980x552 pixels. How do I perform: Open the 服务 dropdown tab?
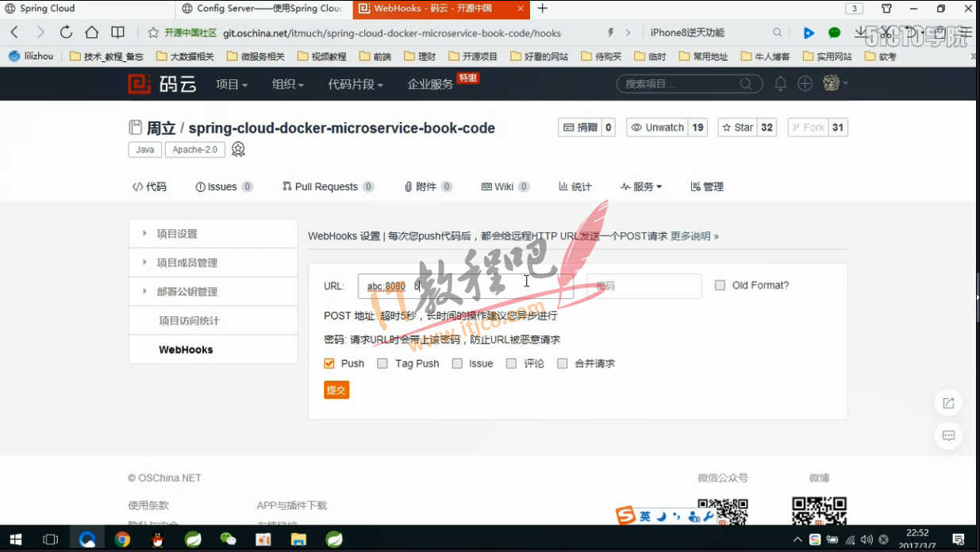click(641, 186)
